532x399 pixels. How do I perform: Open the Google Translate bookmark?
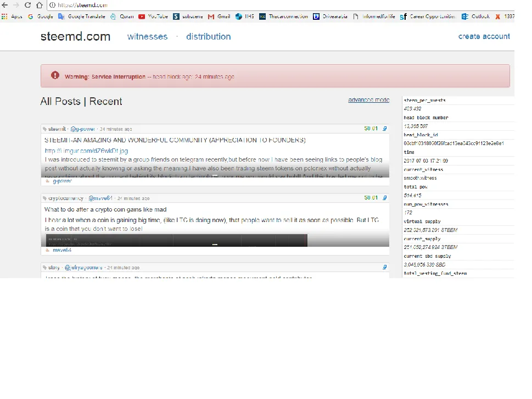[82, 16]
